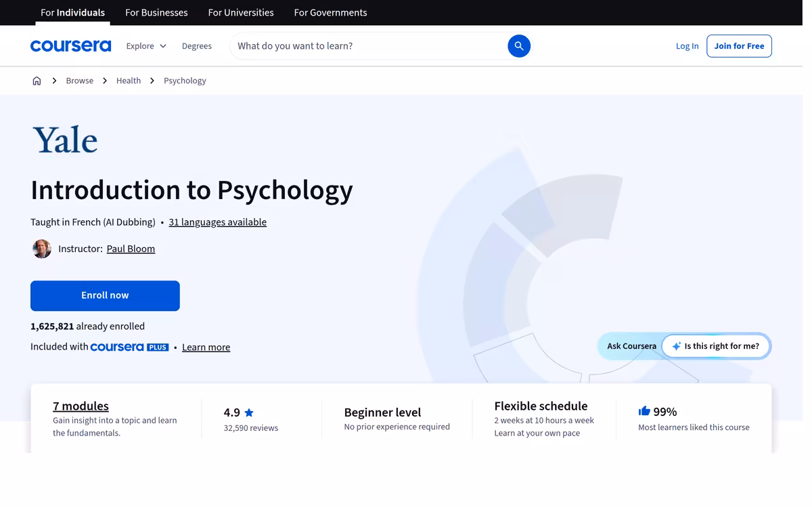Click the Coursera Plus logo badge

129,347
